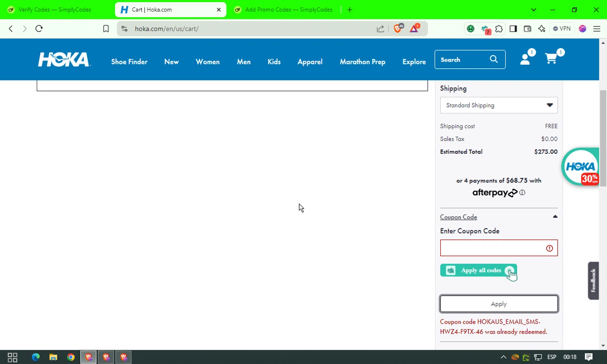The height and width of the screenshot is (364, 607).
Task: Open Leo AI assistant
Action: point(541,29)
